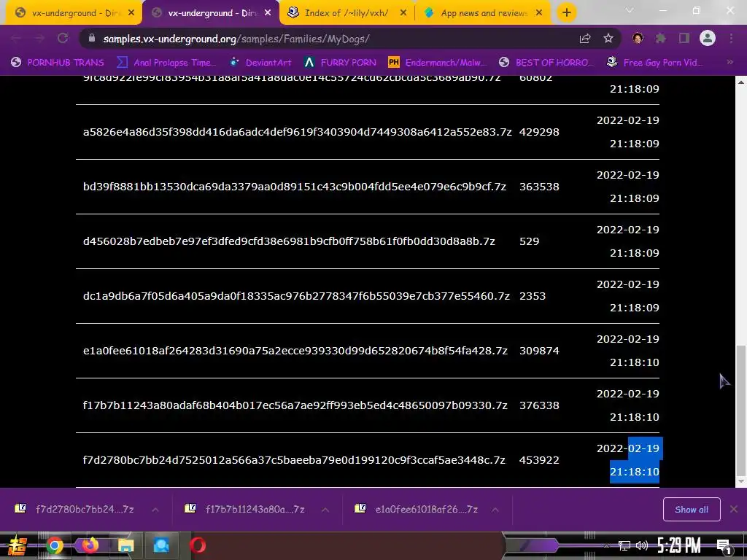Open the DeviantArt bookmark
This screenshot has width=747, height=560.
point(260,63)
